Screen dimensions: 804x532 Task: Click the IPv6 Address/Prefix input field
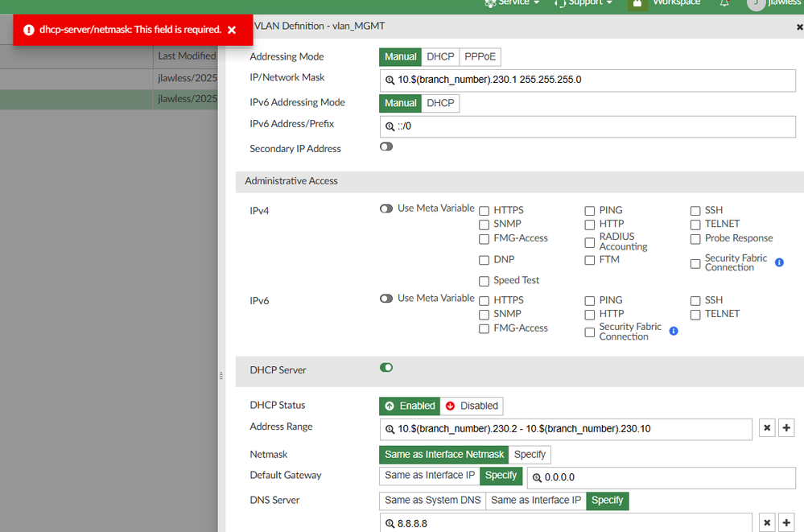(588, 126)
